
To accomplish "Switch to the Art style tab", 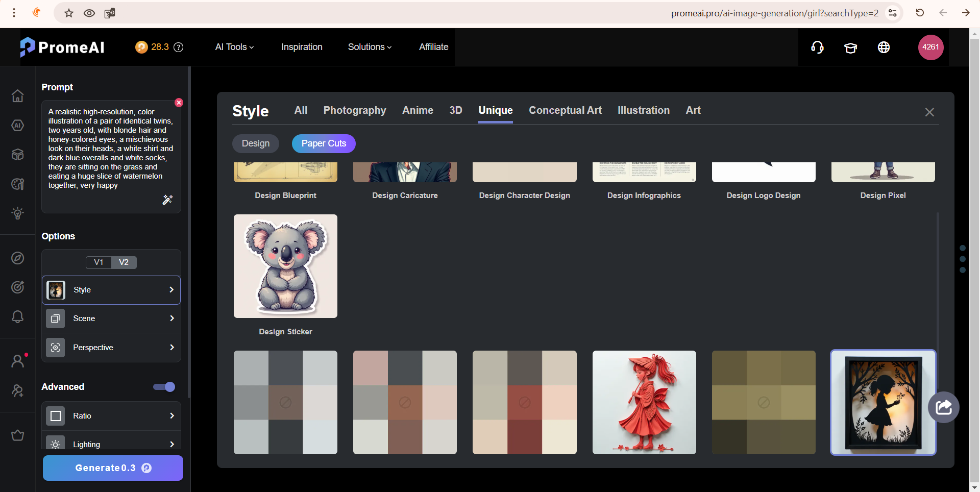I will [693, 110].
